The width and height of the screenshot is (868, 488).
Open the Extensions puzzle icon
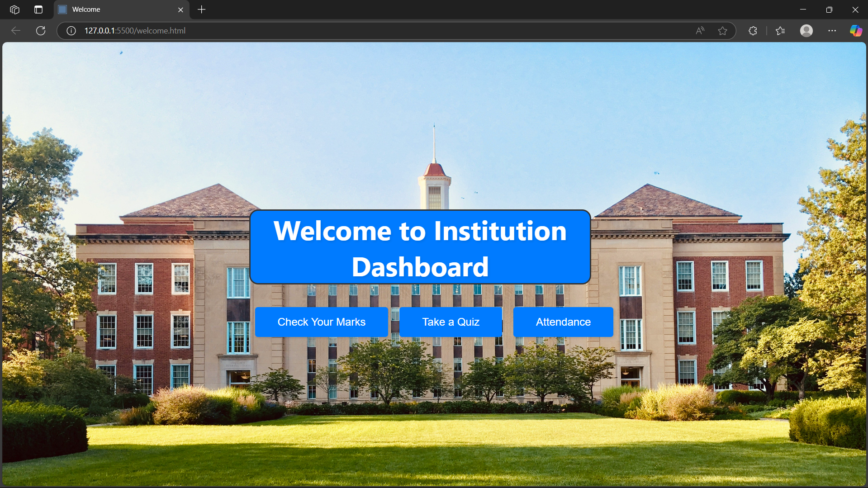[x=753, y=31]
